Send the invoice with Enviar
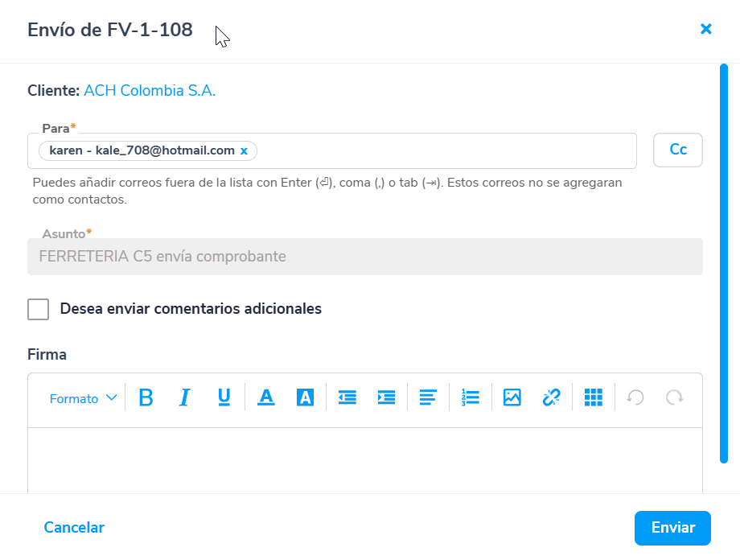 pyautogui.click(x=672, y=528)
